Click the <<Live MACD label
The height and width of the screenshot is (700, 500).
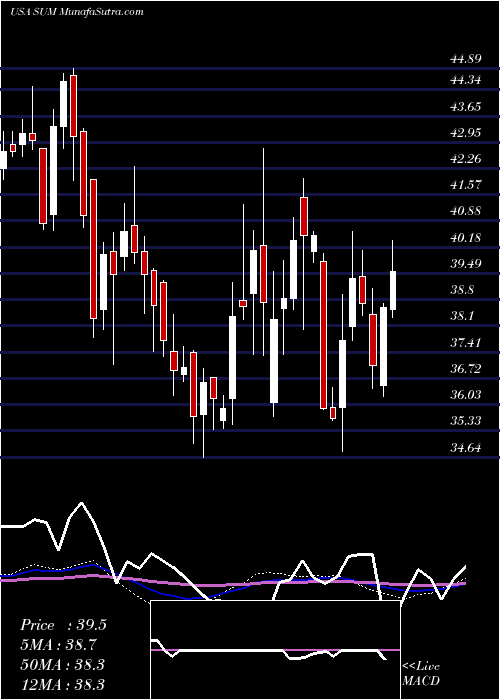tap(421, 674)
